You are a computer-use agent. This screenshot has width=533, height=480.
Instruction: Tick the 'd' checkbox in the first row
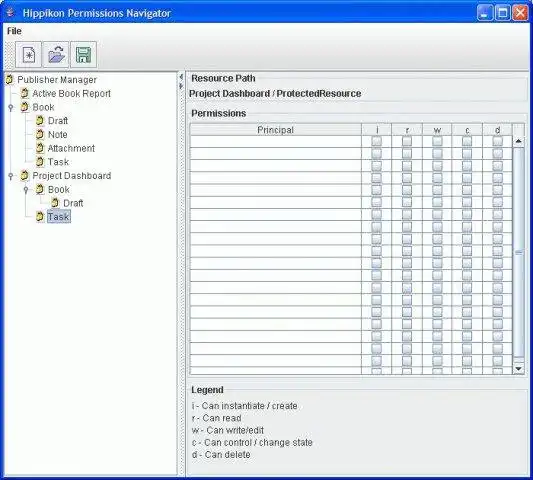point(498,141)
